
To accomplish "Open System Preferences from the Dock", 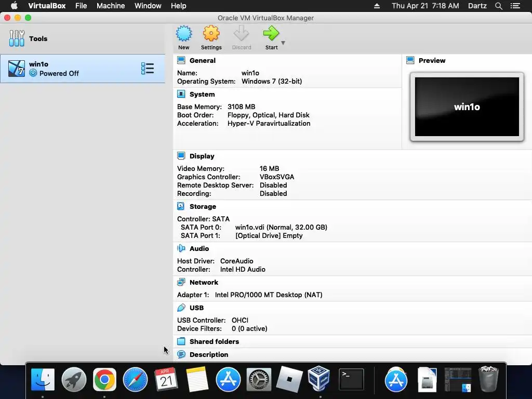I will click(x=259, y=379).
